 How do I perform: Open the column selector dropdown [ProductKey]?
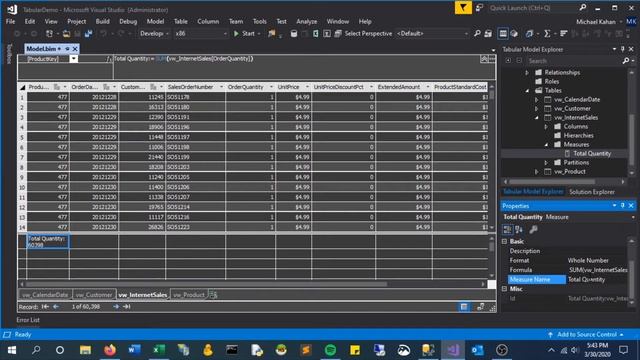73,59
